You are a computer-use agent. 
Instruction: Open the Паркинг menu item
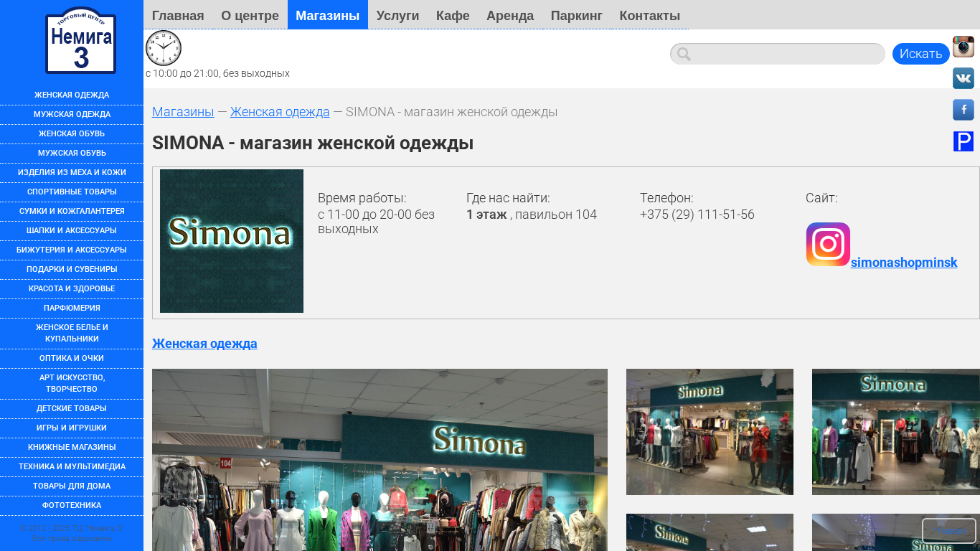point(577,15)
